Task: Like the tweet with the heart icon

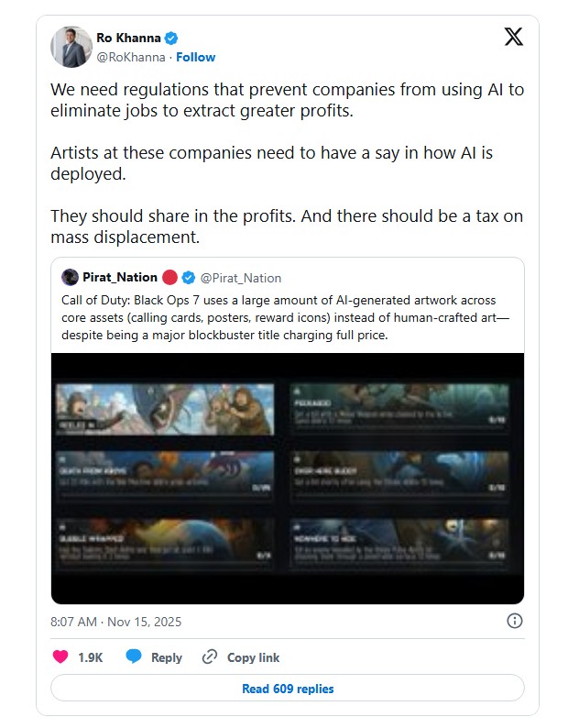Action: coord(60,657)
